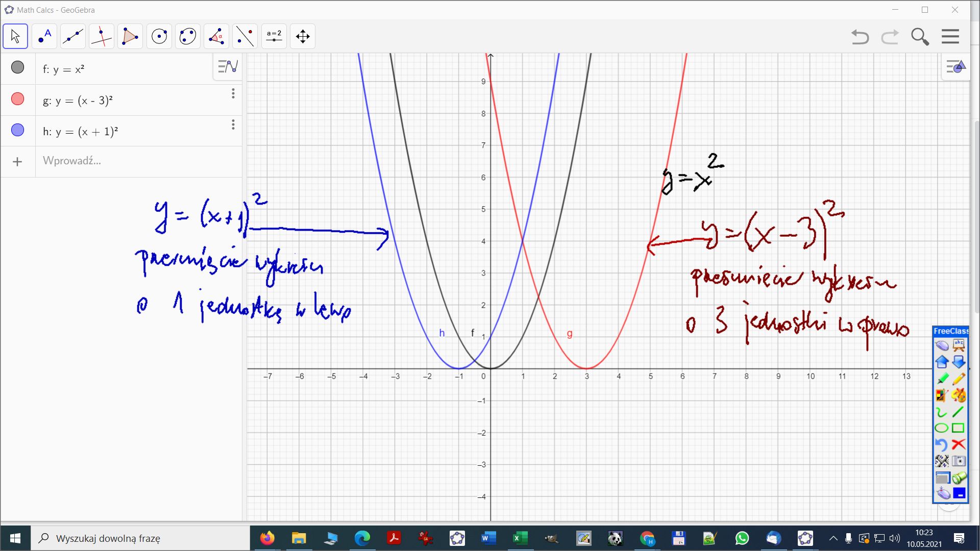980x551 pixels.
Task: Focus the Wprowadź... input field
Action: click(x=139, y=161)
